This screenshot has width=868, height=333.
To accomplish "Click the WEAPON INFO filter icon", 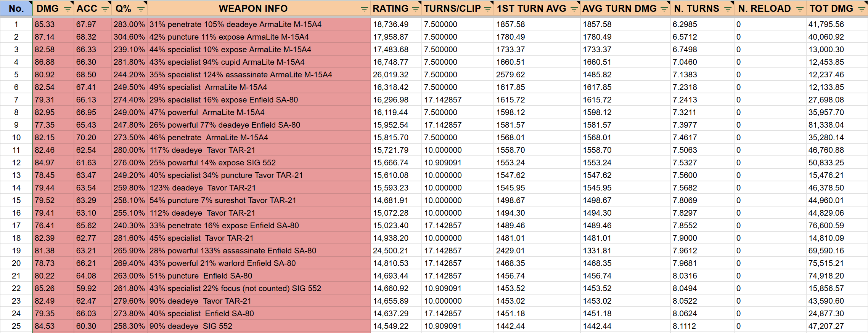I will pyautogui.click(x=364, y=9).
